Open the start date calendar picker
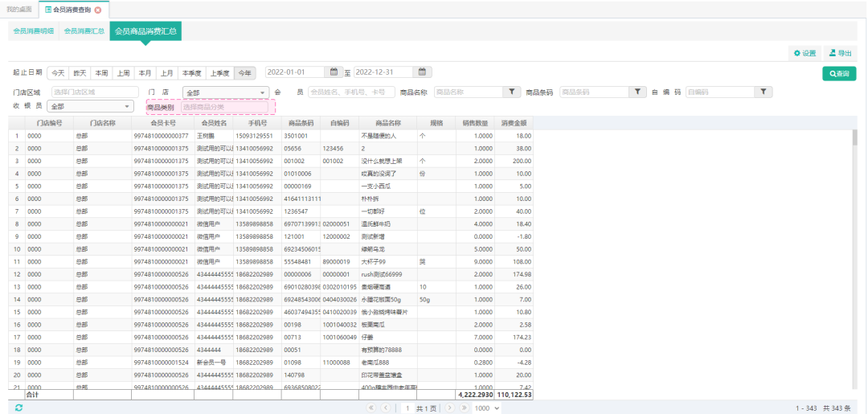The height and width of the screenshot is (414, 868). coord(334,72)
